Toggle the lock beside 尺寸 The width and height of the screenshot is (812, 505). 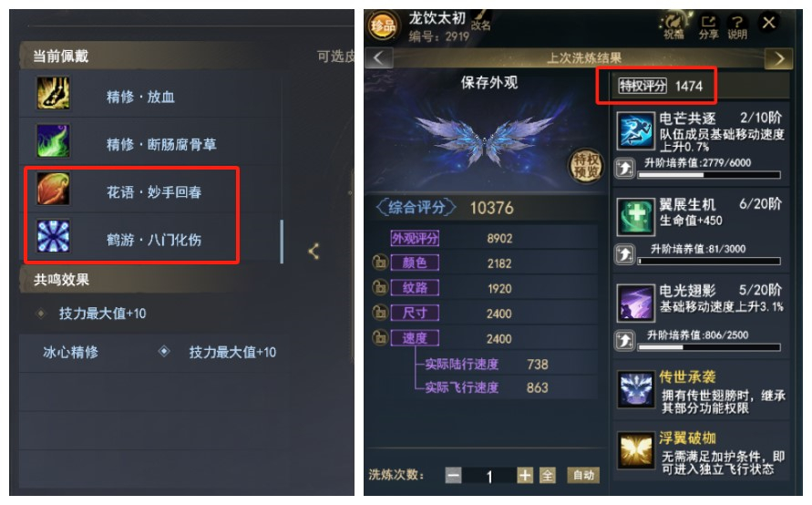pyautogui.click(x=380, y=313)
